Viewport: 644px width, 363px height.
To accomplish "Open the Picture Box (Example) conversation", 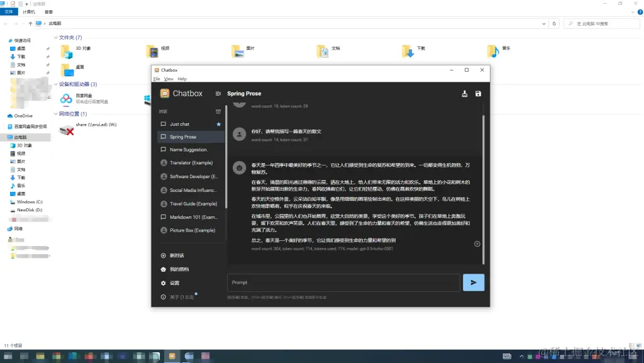I will [191, 230].
